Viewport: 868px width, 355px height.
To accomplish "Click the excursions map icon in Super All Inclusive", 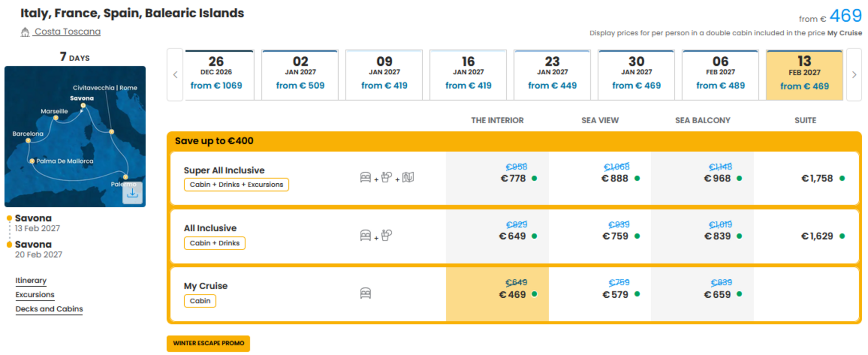I will click(x=408, y=177).
